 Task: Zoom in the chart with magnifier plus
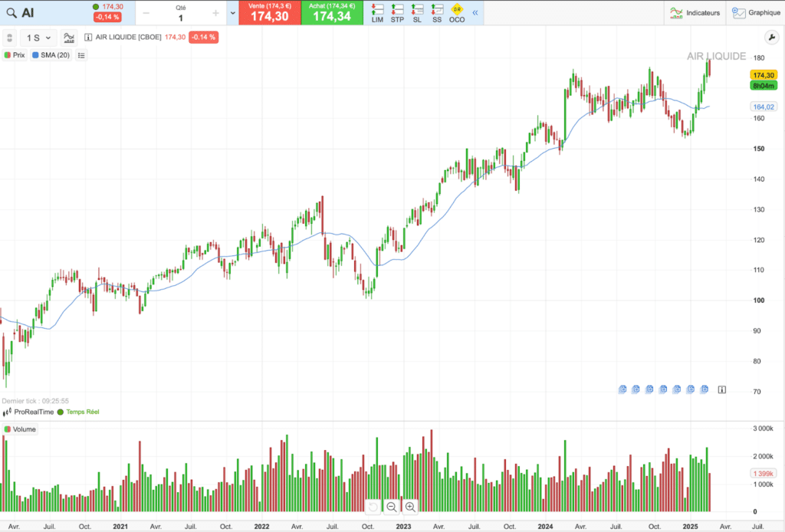410,507
